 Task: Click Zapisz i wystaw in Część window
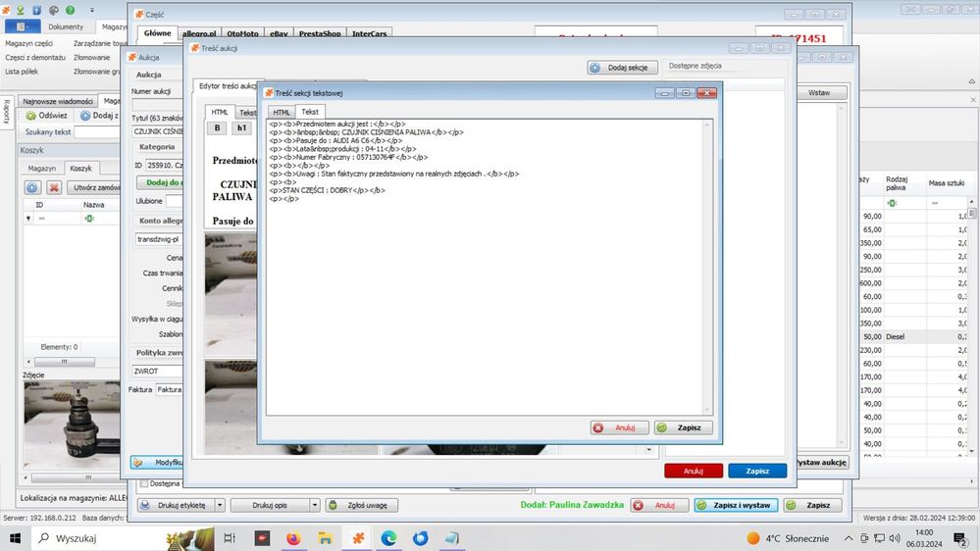[736, 505]
